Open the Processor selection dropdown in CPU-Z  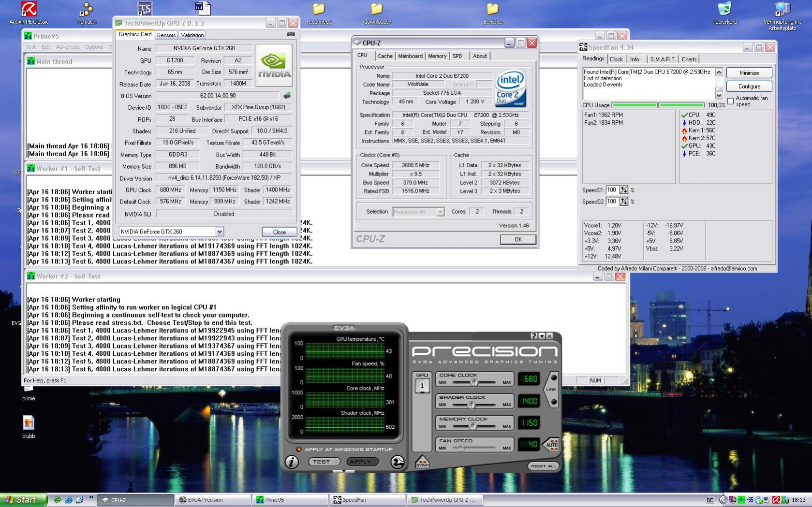(440, 212)
